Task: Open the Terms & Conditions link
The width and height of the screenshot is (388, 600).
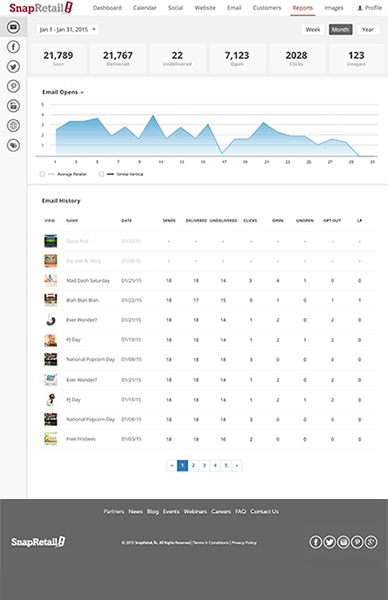Action: (211, 543)
